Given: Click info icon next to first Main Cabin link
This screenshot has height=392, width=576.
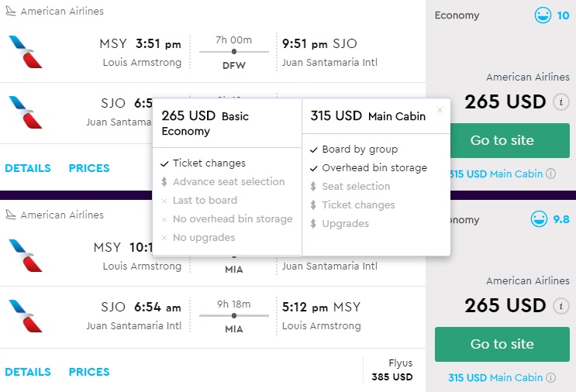Looking at the screenshot, I should [551, 174].
